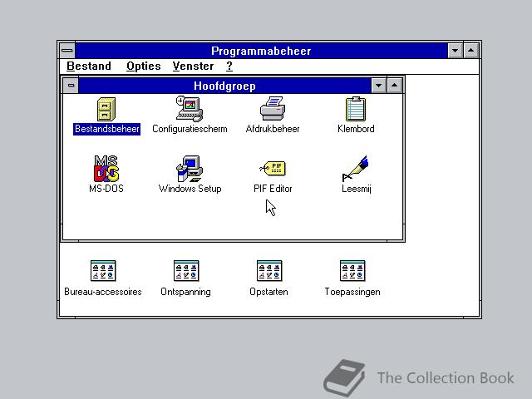Select the MS-DOS prompt icon
532x399 pixels.
point(106,169)
